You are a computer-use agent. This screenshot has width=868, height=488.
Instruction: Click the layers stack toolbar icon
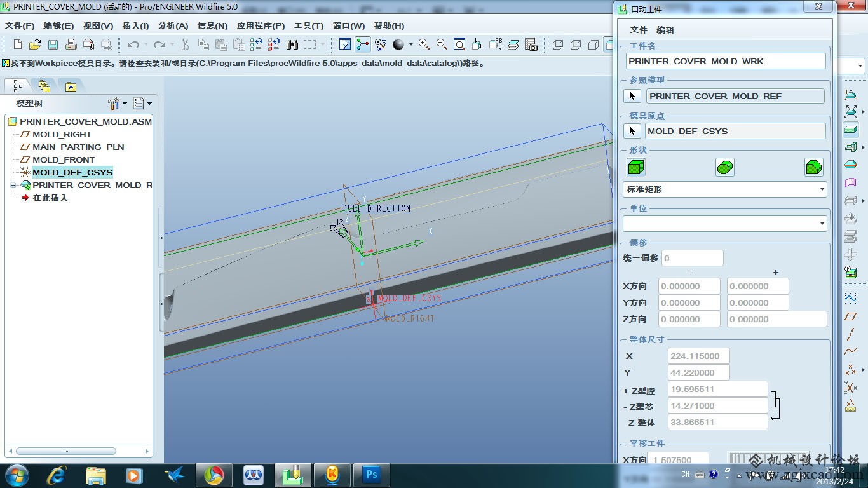point(513,44)
